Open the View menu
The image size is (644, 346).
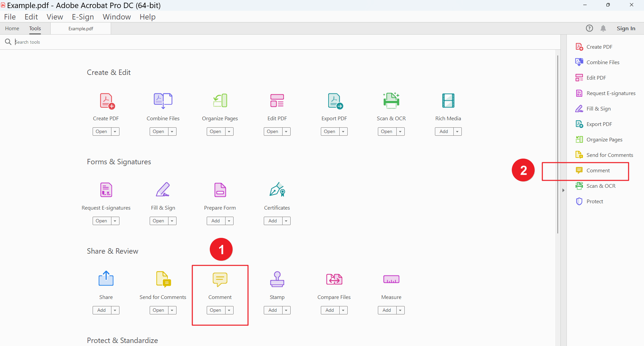55,17
